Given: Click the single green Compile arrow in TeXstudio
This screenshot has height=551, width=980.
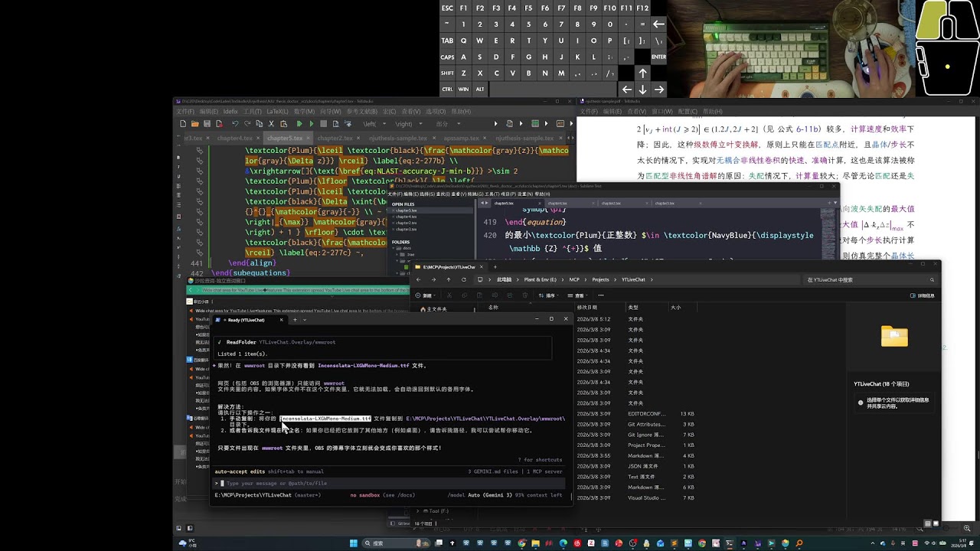Looking at the screenshot, I should click(311, 124).
